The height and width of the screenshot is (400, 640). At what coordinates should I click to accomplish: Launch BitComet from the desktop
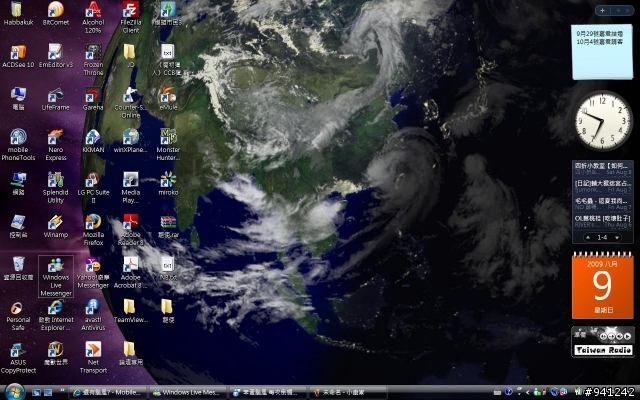[56, 13]
